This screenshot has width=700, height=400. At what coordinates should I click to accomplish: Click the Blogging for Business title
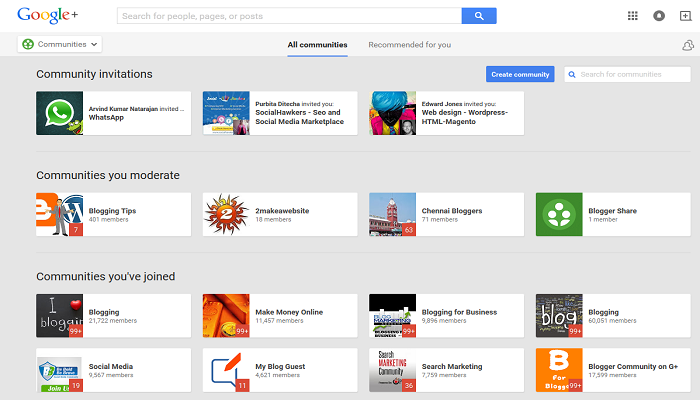[459, 312]
